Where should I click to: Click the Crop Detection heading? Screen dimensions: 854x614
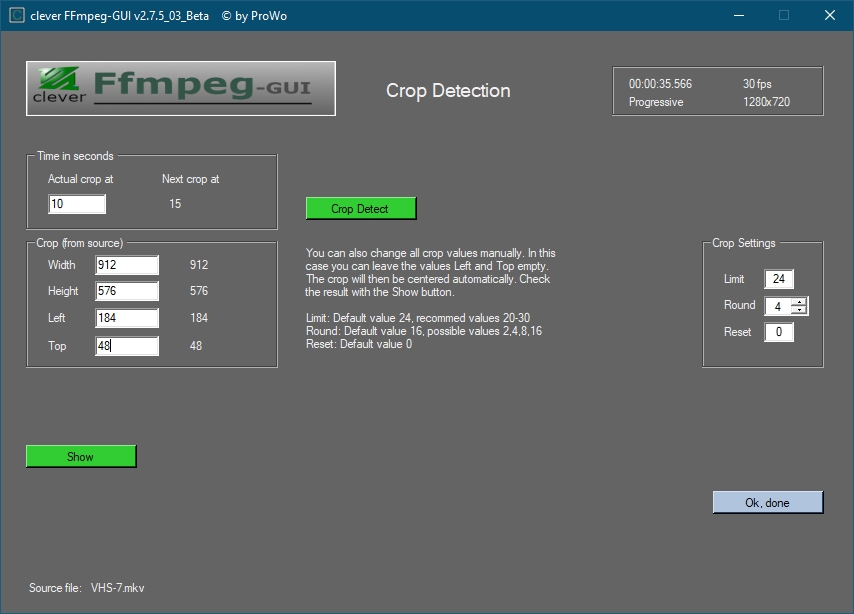pyautogui.click(x=448, y=90)
